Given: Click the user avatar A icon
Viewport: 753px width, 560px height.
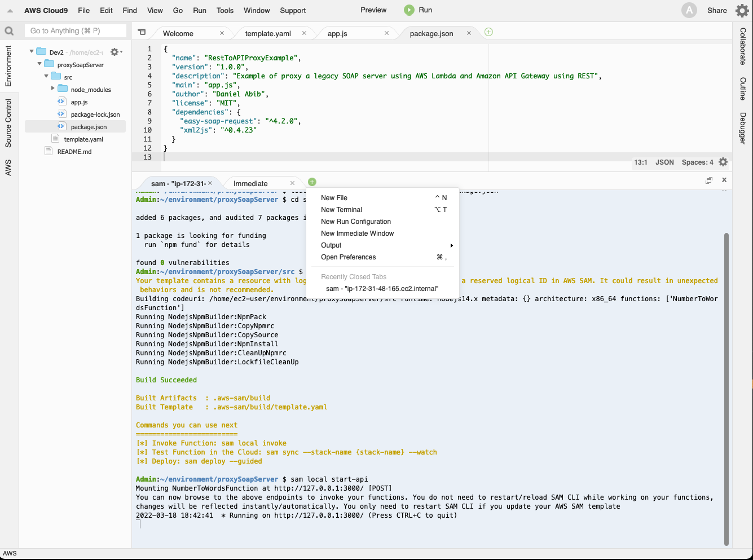Looking at the screenshot, I should [x=689, y=10].
